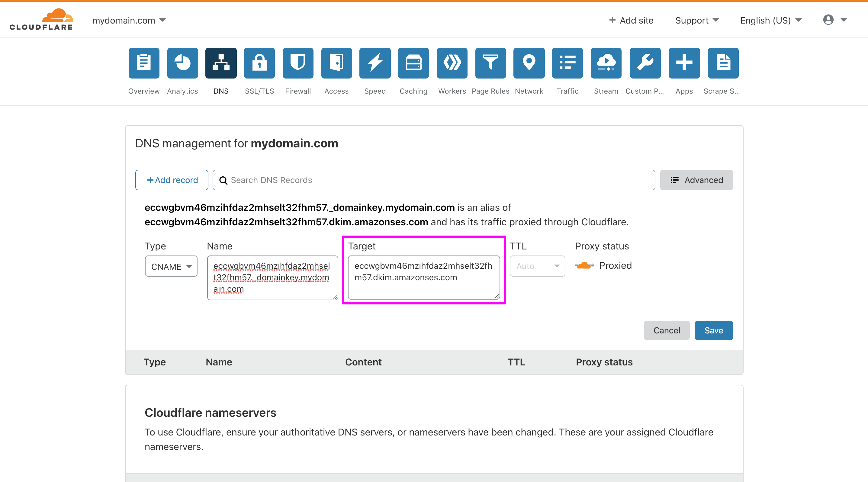Screen dimensions: 868x482
Task: Click the DNS tab label
Action: click(x=221, y=91)
